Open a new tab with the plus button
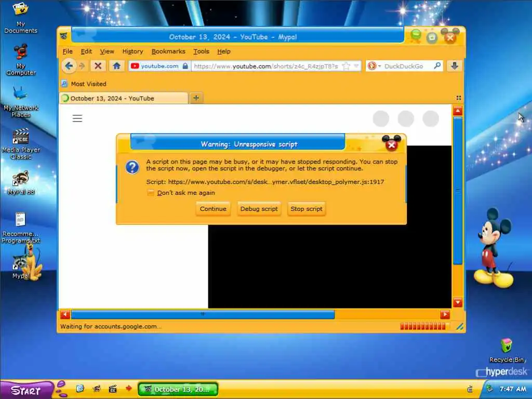Image resolution: width=532 pixels, height=399 pixels. tap(196, 98)
